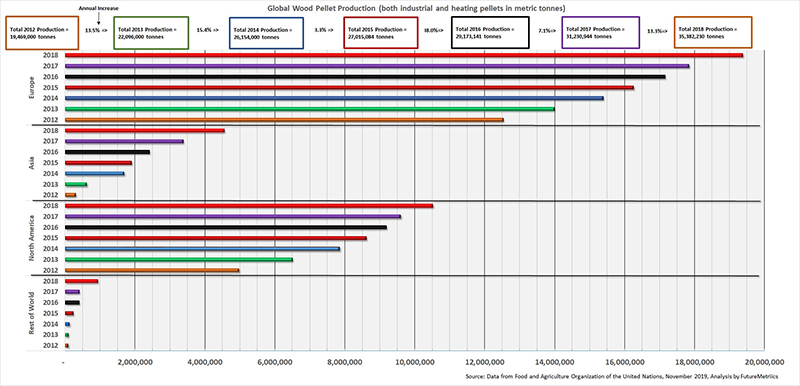Click the Total 2016 Production black box

(490, 33)
